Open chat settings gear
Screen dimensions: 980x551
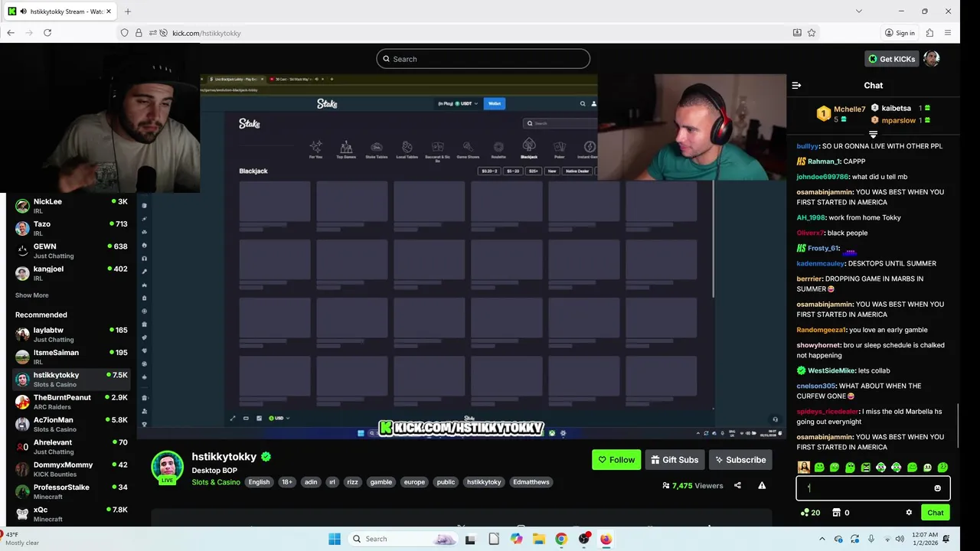909,513
